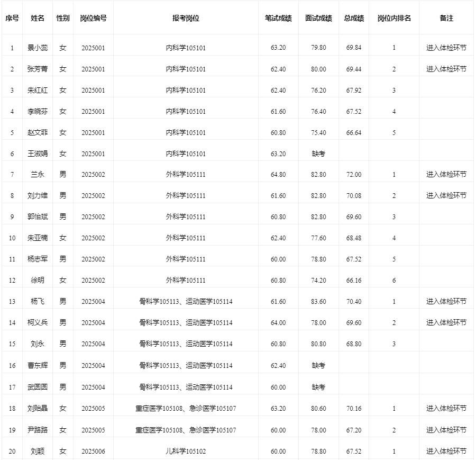The height and width of the screenshot is (460, 476).
Task: Select the name 武圆圆
Action: (x=38, y=387)
